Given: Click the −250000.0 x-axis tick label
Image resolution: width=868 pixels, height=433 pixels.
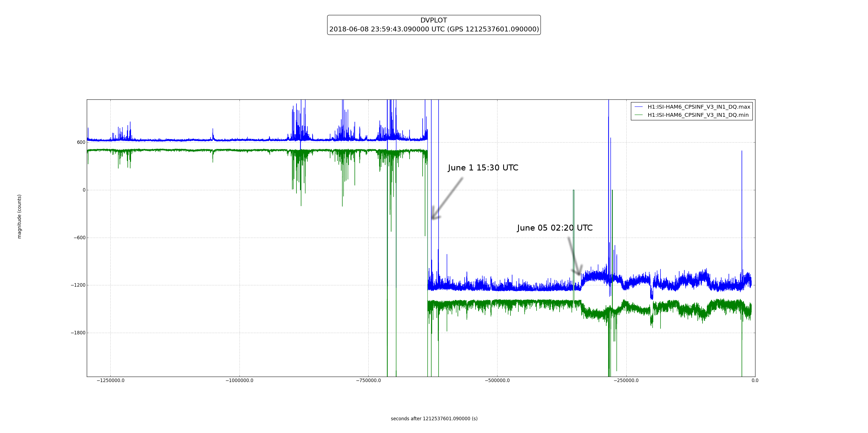Looking at the screenshot, I should click(x=626, y=380).
